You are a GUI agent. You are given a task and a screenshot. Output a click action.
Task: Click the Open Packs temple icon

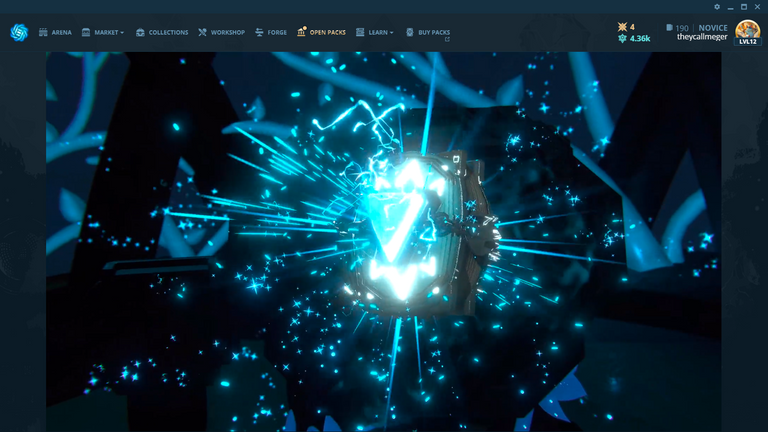(301, 32)
